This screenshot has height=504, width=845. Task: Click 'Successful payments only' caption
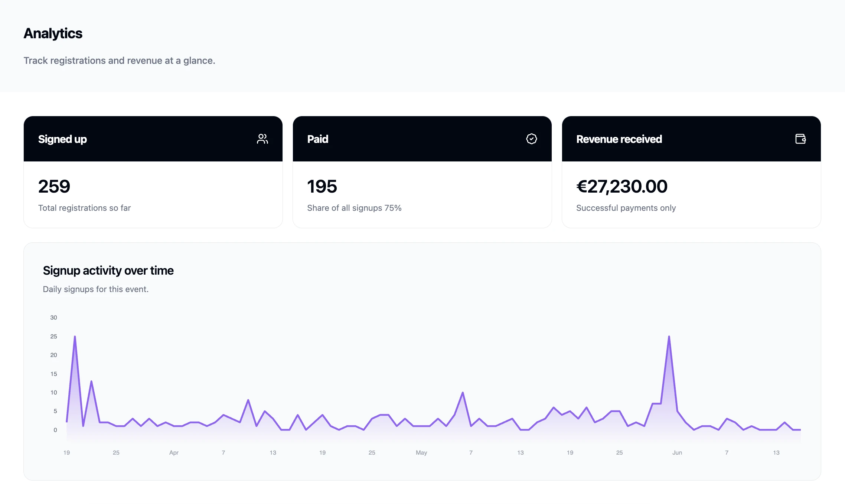626,208
